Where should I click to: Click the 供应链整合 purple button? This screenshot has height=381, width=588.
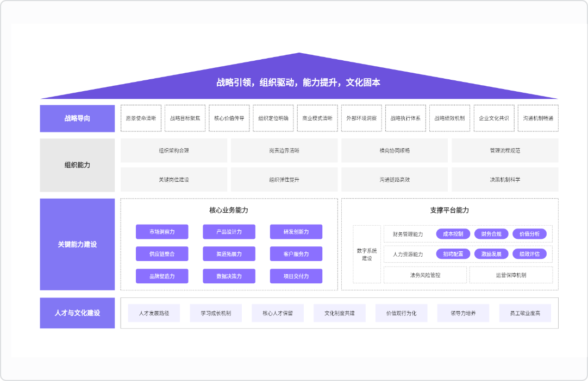162,254
